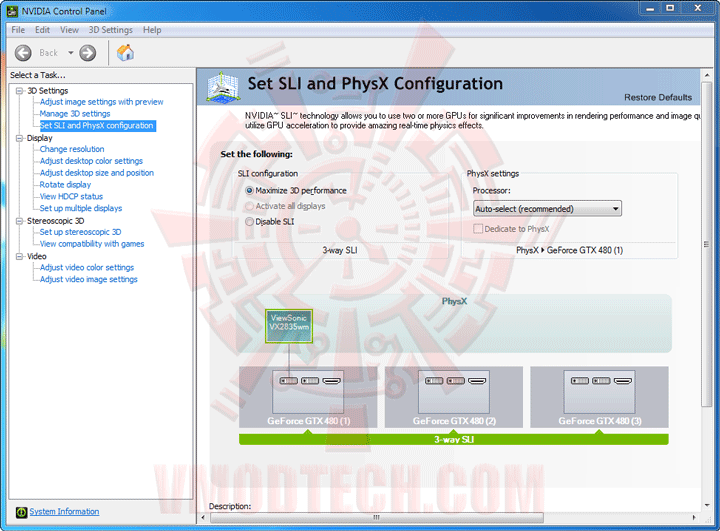Open Adjust desktop color settings
Viewport: 720px width, 531px height.
pyautogui.click(x=91, y=161)
